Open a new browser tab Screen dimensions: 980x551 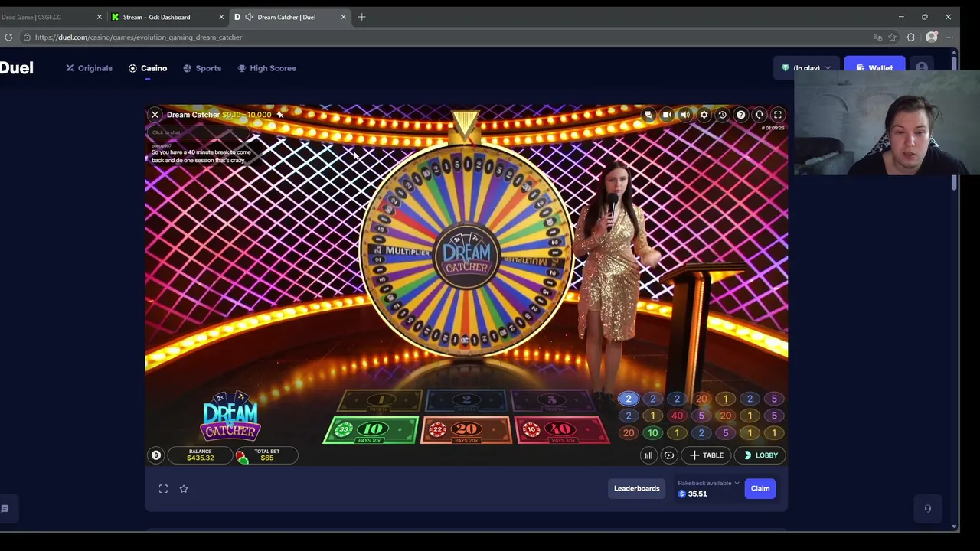point(361,17)
